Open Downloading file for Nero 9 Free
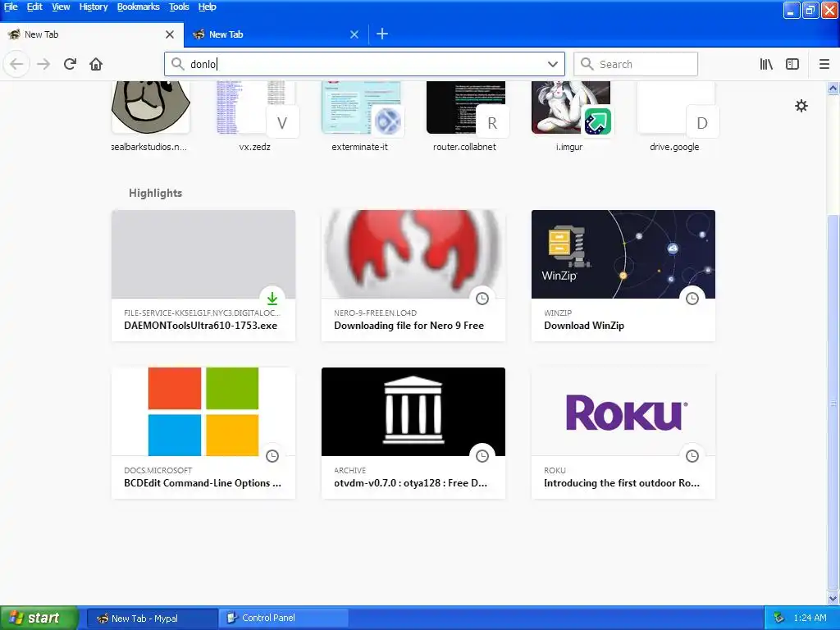Image resolution: width=840 pixels, height=630 pixels. tap(413, 276)
